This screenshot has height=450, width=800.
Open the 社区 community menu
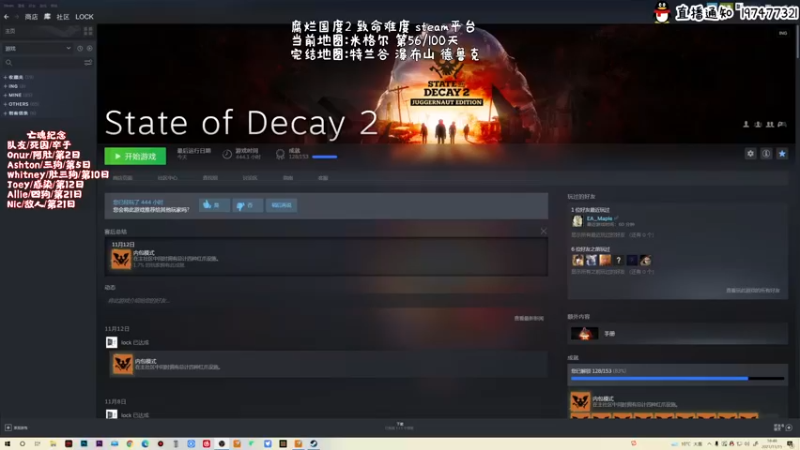click(63, 17)
